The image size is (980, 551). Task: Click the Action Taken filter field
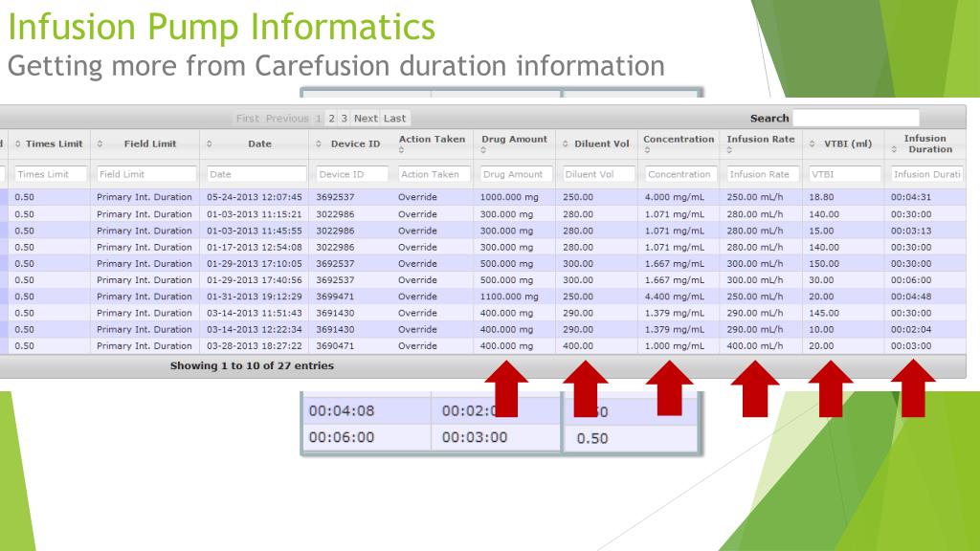pyautogui.click(x=434, y=174)
